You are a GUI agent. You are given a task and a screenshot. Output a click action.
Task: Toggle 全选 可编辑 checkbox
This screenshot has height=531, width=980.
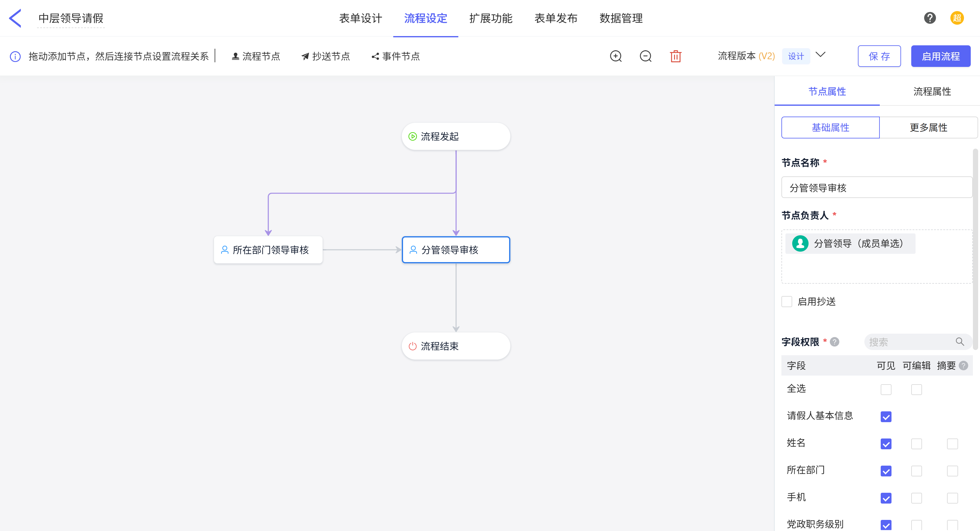(x=916, y=389)
